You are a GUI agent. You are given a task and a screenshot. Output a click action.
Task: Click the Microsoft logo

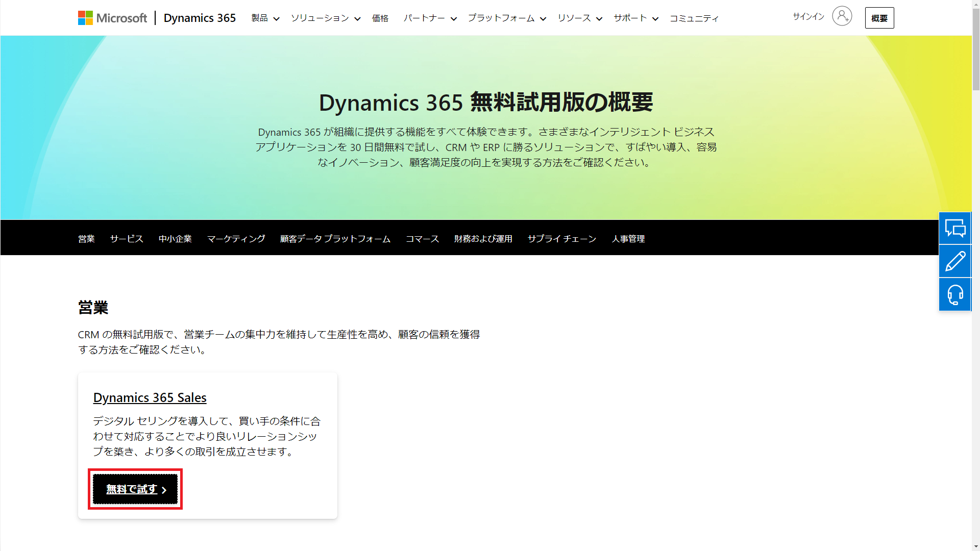(x=112, y=18)
